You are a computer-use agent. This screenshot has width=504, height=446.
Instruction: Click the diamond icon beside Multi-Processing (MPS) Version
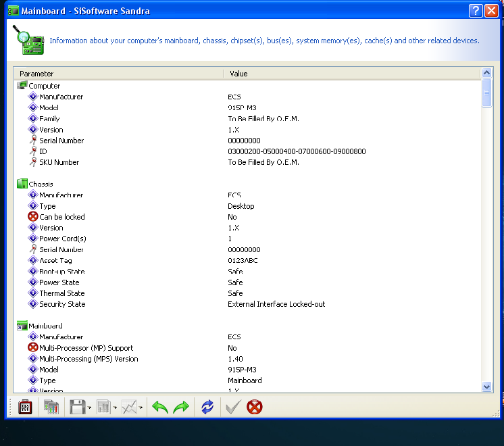click(x=33, y=358)
